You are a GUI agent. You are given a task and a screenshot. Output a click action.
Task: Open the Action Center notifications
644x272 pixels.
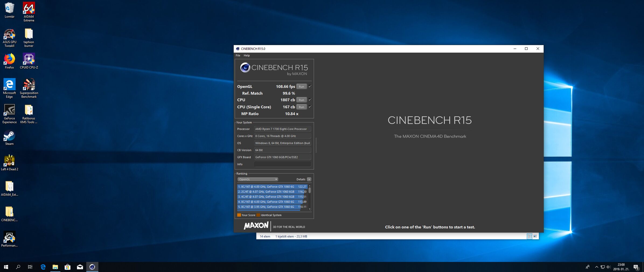click(x=636, y=267)
